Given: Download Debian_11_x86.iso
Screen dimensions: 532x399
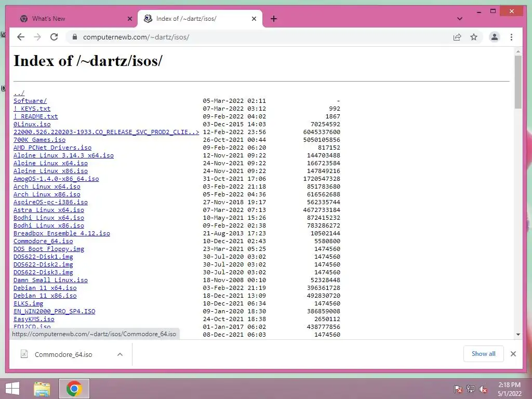Looking at the screenshot, I should (x=45, y=296).
